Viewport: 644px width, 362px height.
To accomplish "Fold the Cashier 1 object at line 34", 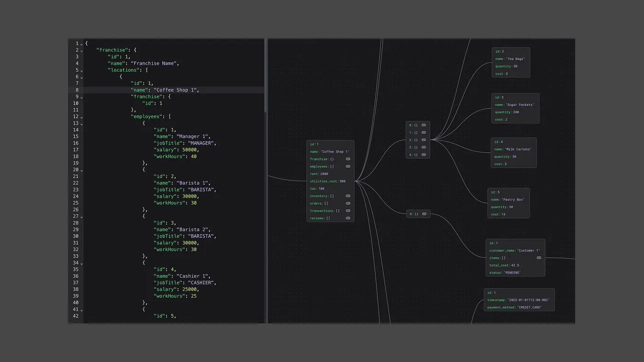I will pyautogui.click(x=82, y=264).
